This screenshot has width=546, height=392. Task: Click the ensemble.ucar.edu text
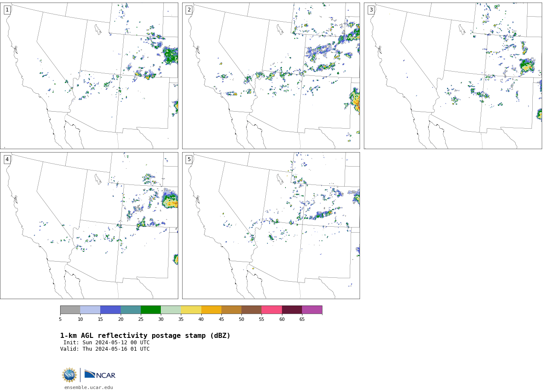point(89,388)
